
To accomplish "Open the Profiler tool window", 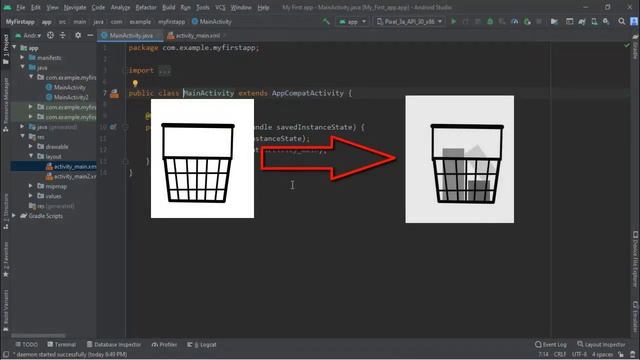I will coord(164,344).
